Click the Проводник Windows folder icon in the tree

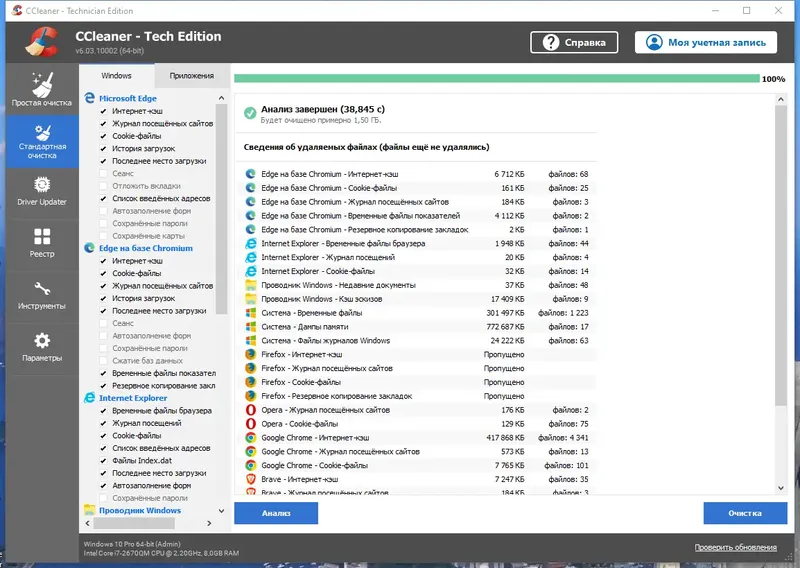click(90, 510)
